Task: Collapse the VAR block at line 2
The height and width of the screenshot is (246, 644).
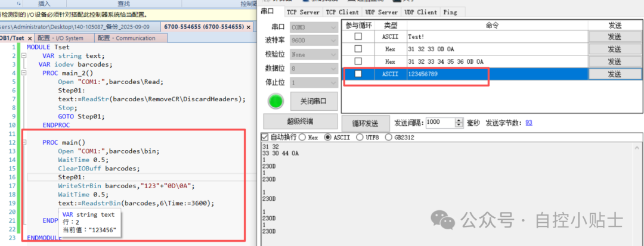Action: 23,55
